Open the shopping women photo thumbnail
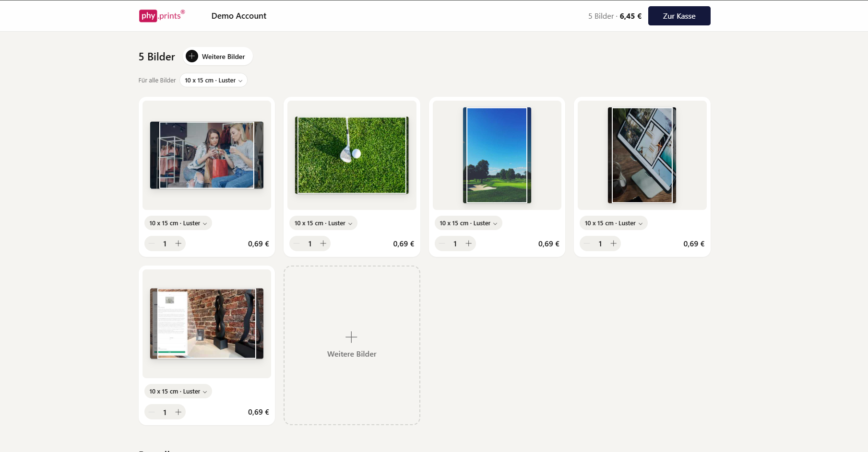This screenshot has width=868, height=452. pos(207,155)
